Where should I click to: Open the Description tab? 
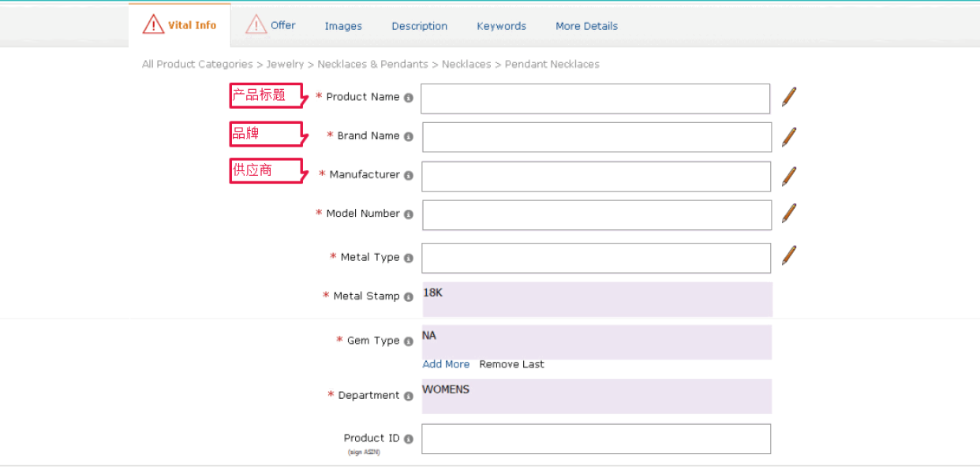(420, 26)
